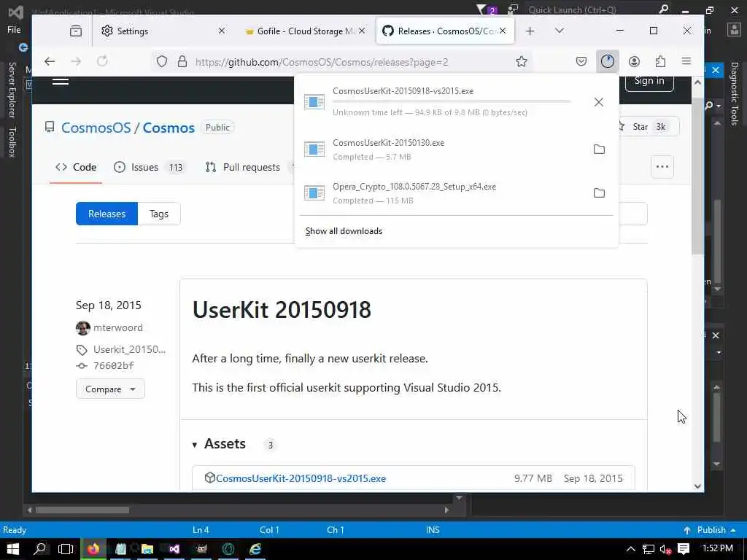Click the Firefox back arrow

(x=50, y=61)
